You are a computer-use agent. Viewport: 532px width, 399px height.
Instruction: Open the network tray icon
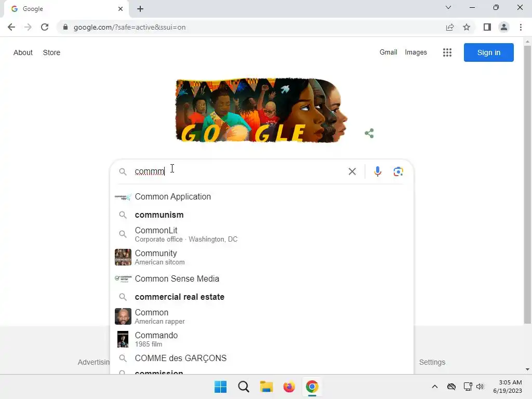[x=468, y=387]
